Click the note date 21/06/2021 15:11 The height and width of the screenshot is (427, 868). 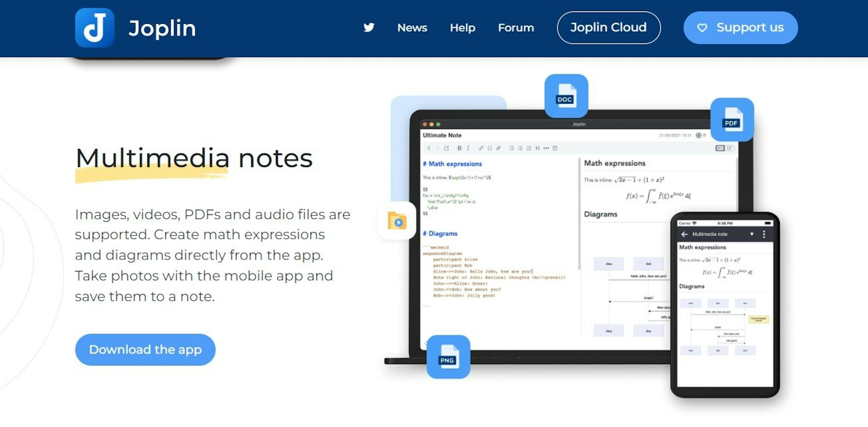(x=675, y=135)
